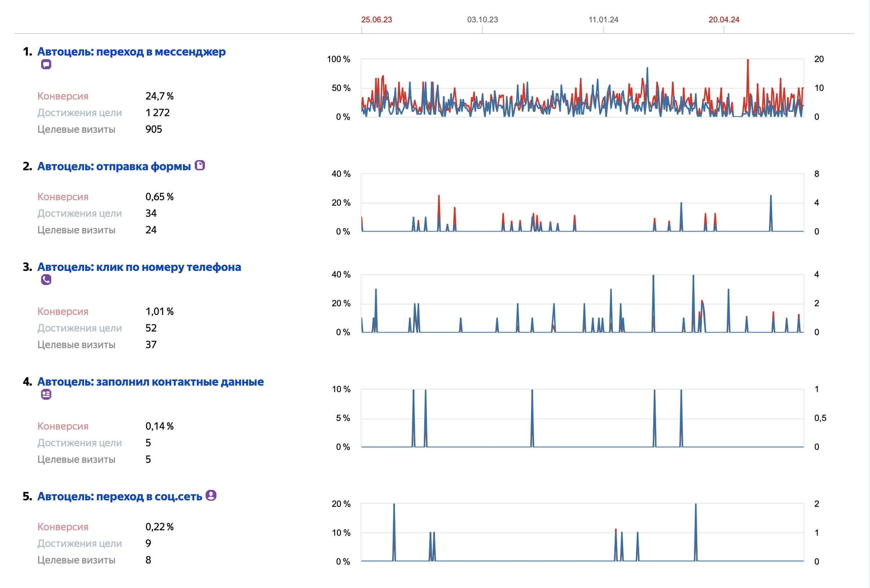
Task: Open goal 'Автоцель: клик по номеру телефона'
Action: (x=139, y=267)
